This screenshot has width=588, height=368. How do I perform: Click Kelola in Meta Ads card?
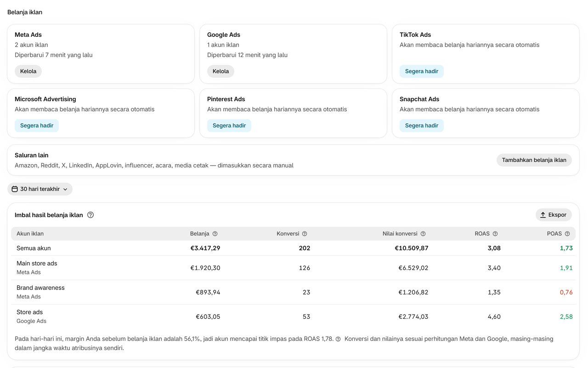(x=28, y=71)
